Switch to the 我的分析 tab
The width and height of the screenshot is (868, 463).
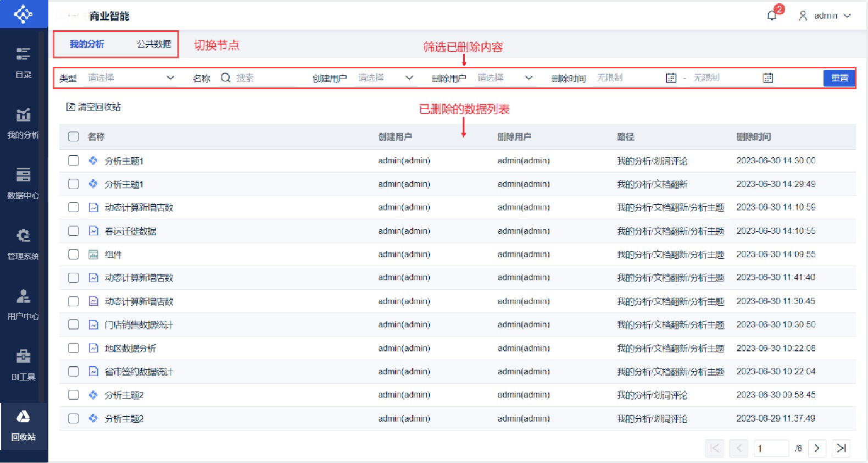(87, 44)
